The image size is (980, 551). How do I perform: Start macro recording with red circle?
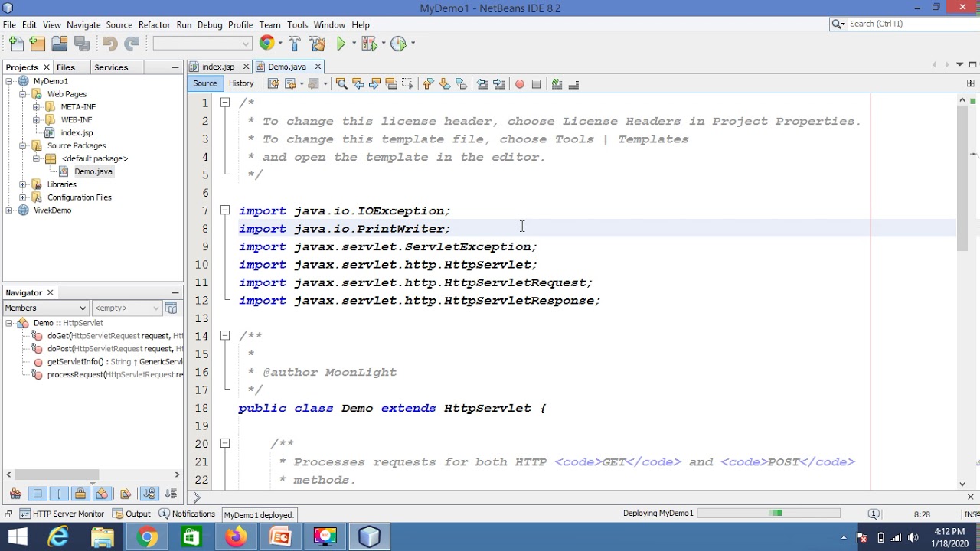coord(520,84)
